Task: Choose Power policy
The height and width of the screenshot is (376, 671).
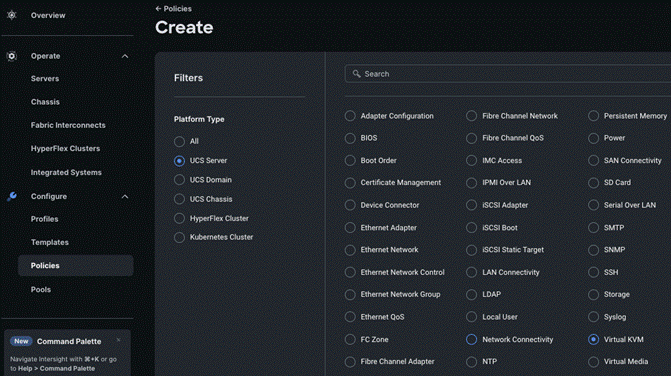Action: point(593,138)
